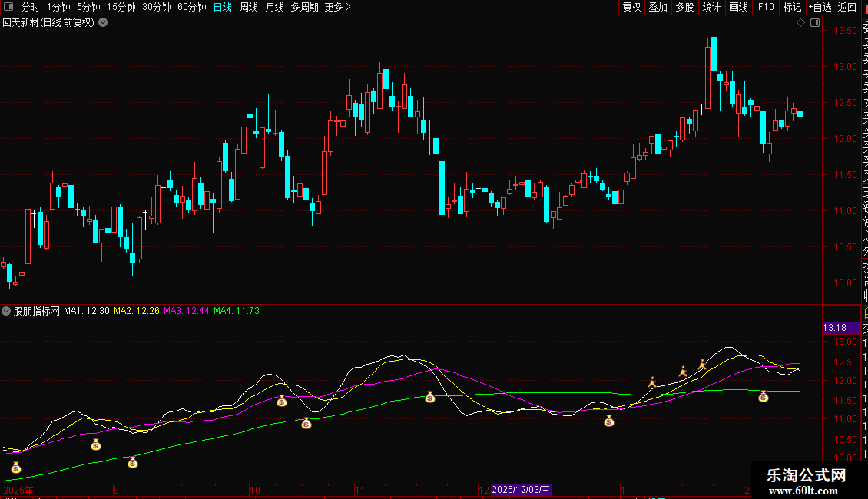868x499 pixels.
Task: Click the middle running man signal
Action: 683,372
